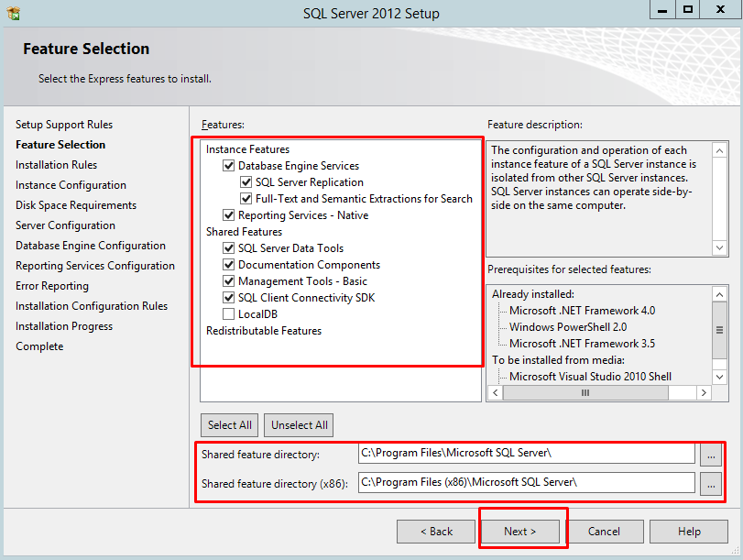Click Microsoft .NET Framework 3.5 prerequisite
Screen dimensions: 743x560
coord(582,344)
